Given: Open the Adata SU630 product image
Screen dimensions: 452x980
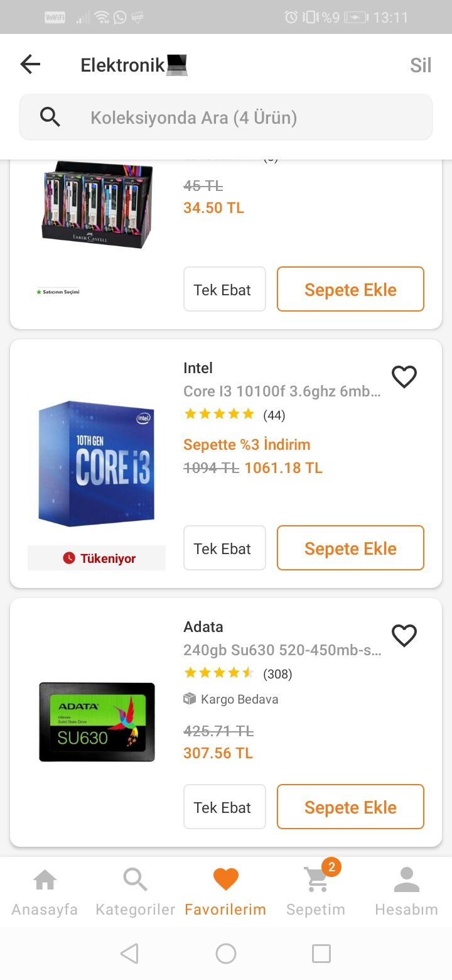Looking at the screenshot, I should [97, 722].
